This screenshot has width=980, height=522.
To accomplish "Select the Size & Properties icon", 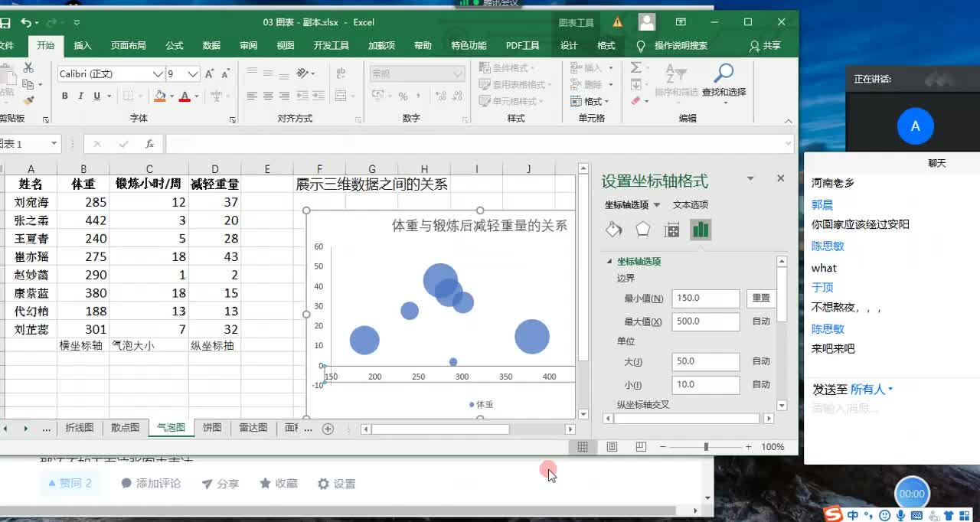I will tap(671, 229).
